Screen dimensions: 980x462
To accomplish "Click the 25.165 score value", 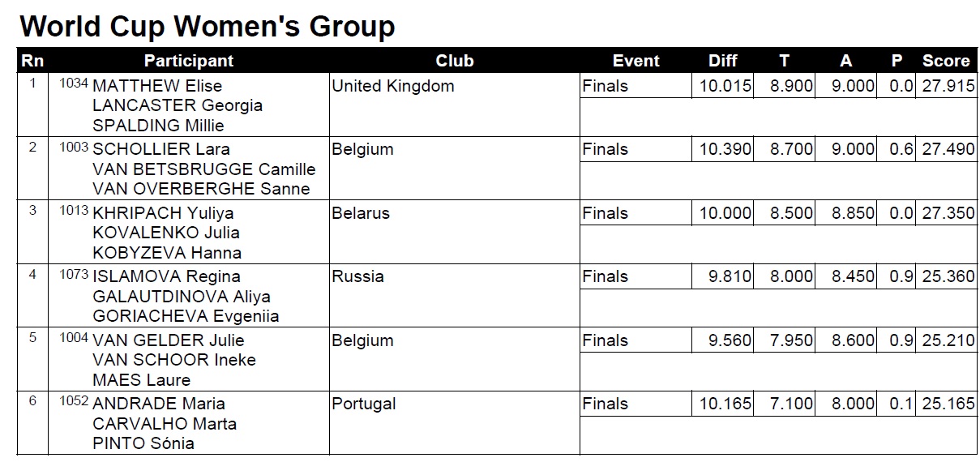I will coord(948,404).
